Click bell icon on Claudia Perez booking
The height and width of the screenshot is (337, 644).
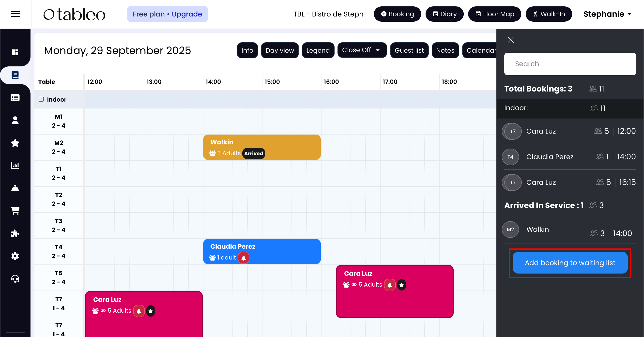coord(244,258)
